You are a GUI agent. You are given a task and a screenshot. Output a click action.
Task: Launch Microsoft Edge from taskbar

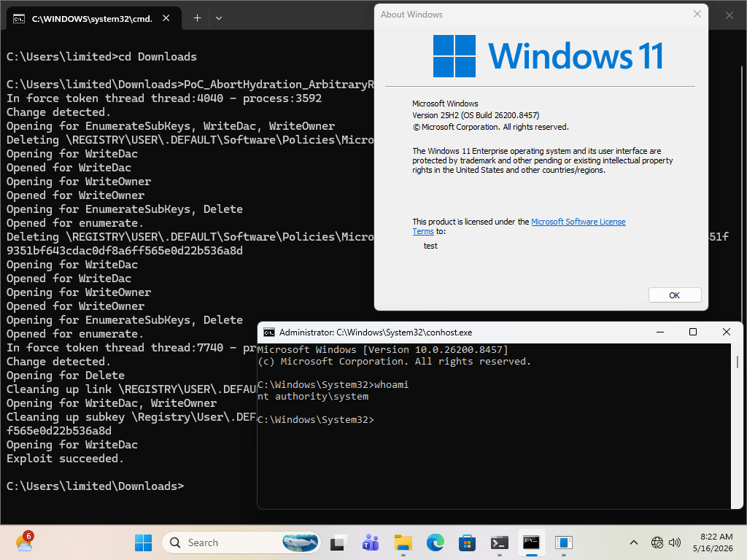pos(435,542)
